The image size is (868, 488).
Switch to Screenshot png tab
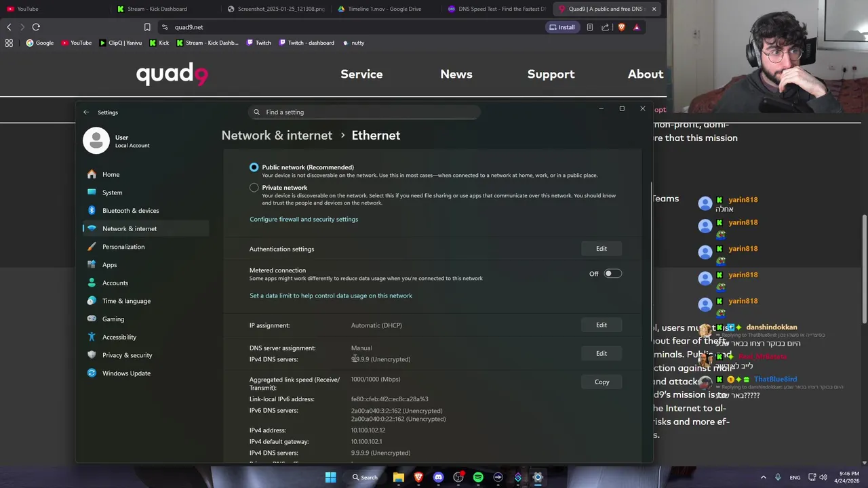[x=276, y=9]
